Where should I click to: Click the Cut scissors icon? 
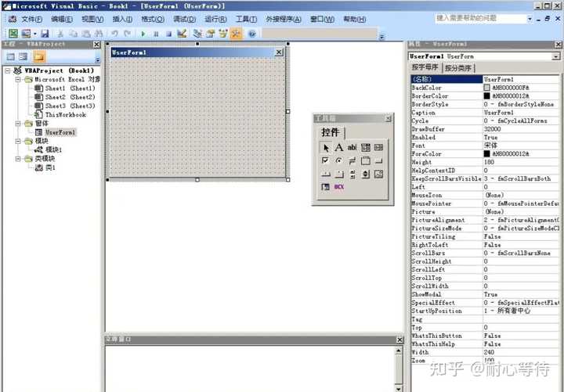tap(60, 34)
